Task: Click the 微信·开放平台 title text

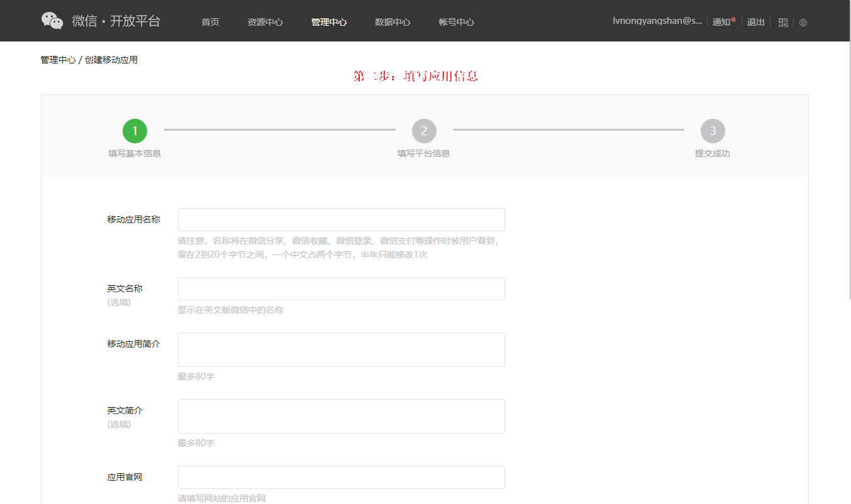Action: click(116, 21)
